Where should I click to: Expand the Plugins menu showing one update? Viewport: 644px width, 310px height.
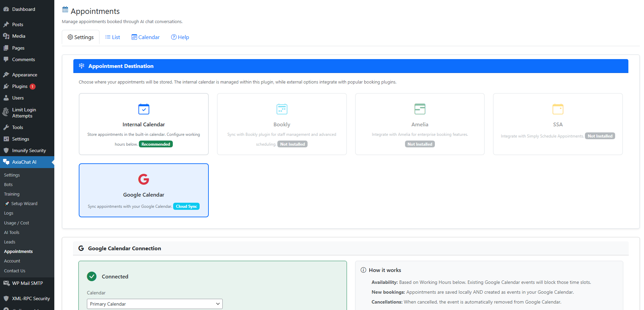click(19, 86)
